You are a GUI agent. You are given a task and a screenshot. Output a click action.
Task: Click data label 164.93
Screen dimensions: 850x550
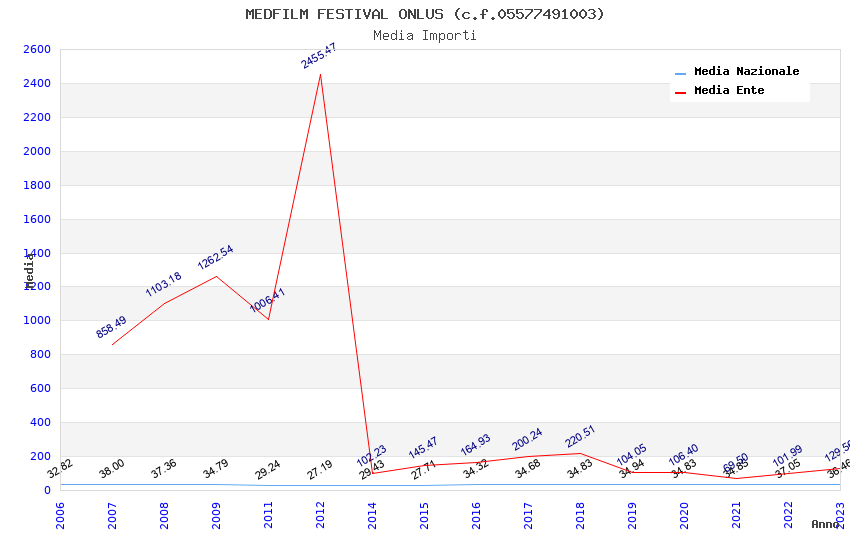[475, 445]
